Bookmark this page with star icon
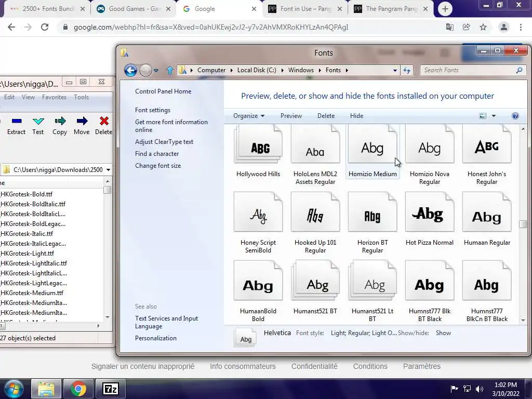Screen dimensions: 532x399 (x=483, y=27)
